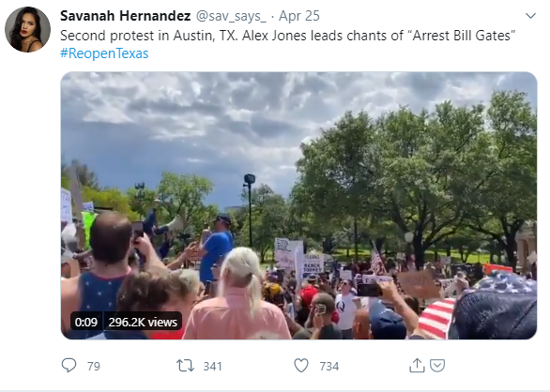Click the Pocket save icon
550x392 pixels.
[x=437, y=366]
